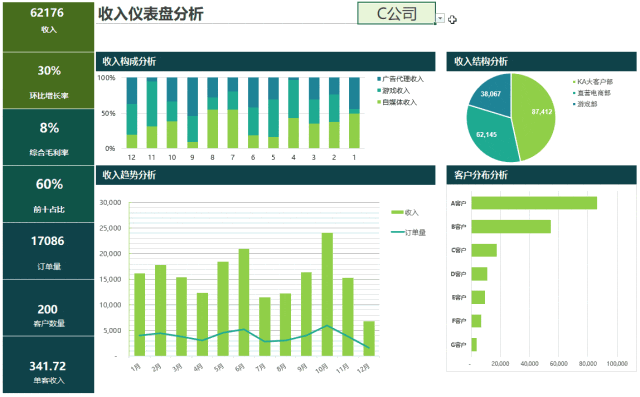Screen dimensions: 640x397
Task: Select the 收入 legend entry in trend chart
Action: click(x=405, y=213)
